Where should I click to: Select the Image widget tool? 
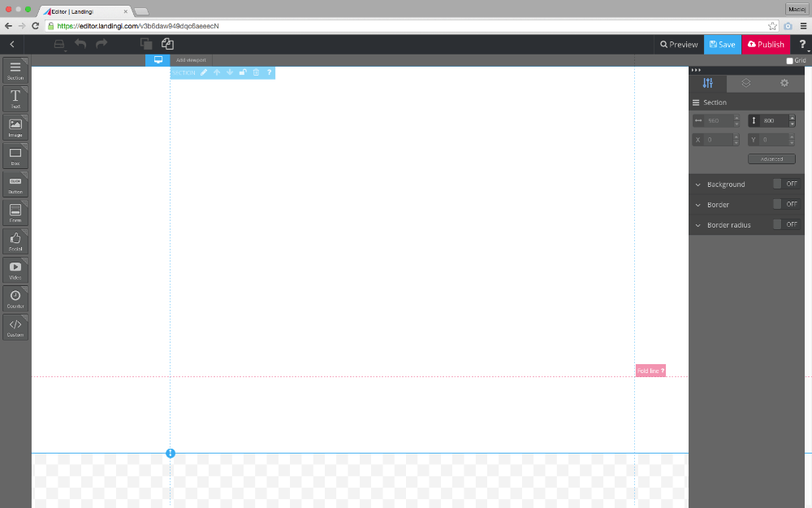coord(15,128)
